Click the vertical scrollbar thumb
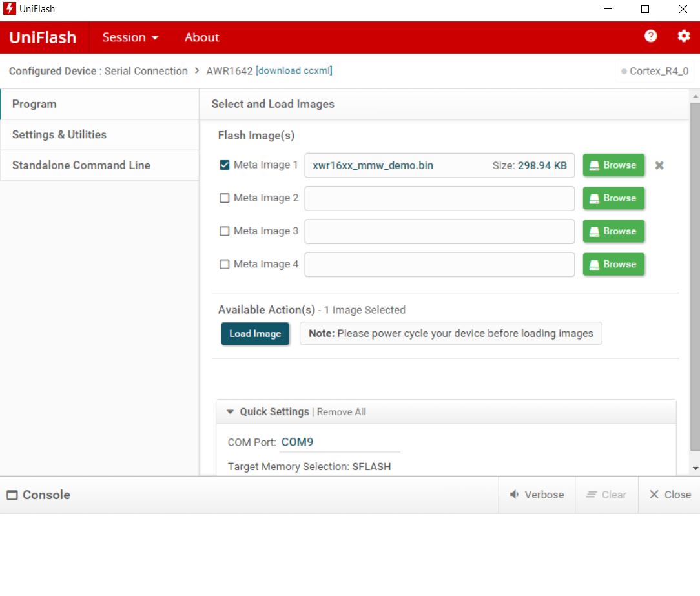 coord(695,277)
